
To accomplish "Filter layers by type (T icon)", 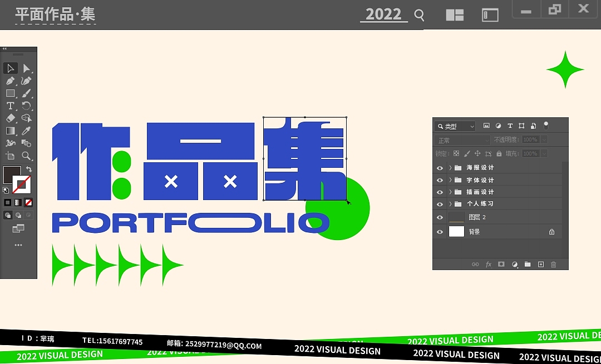I will tap(510, 126).
